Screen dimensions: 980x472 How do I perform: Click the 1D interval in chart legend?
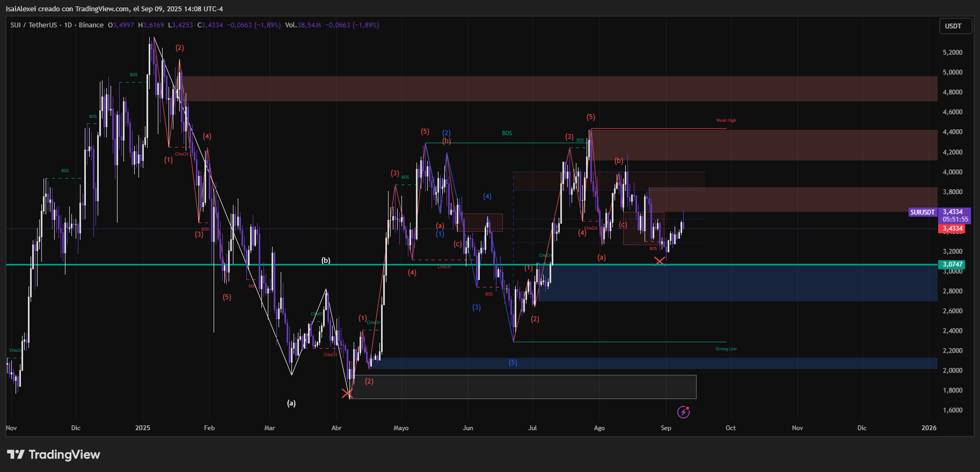pyautogui.click(x=68, y=25)
